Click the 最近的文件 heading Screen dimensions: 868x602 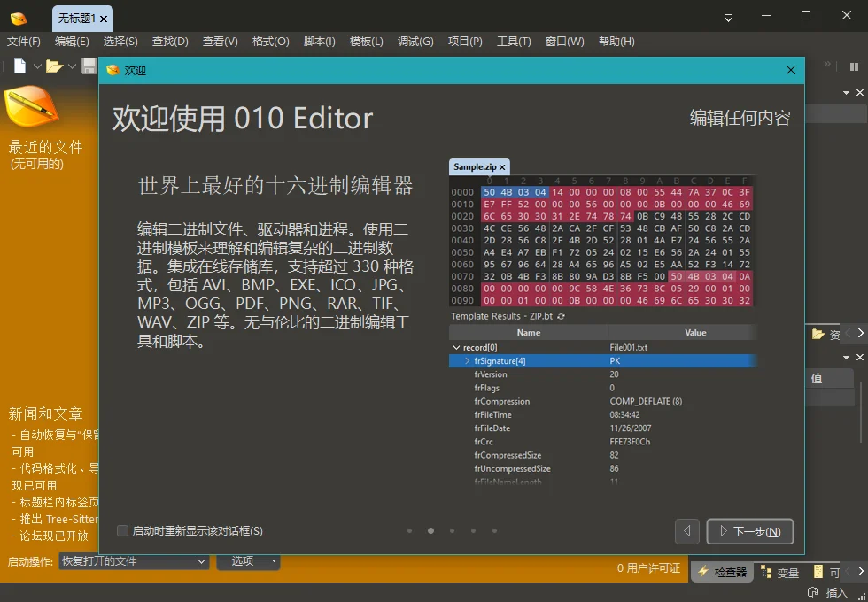click(x=45, y=147)
